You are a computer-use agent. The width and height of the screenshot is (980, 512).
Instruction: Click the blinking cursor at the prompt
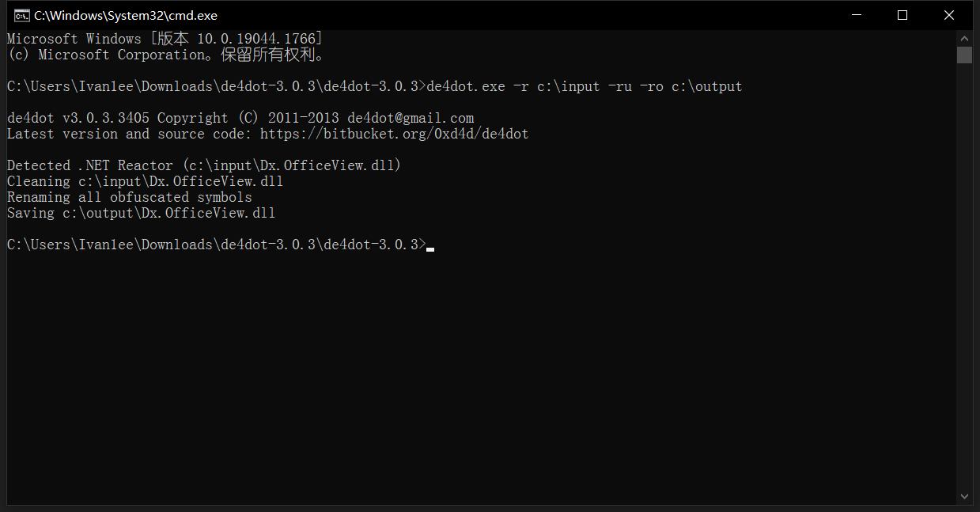coord(430,248)
